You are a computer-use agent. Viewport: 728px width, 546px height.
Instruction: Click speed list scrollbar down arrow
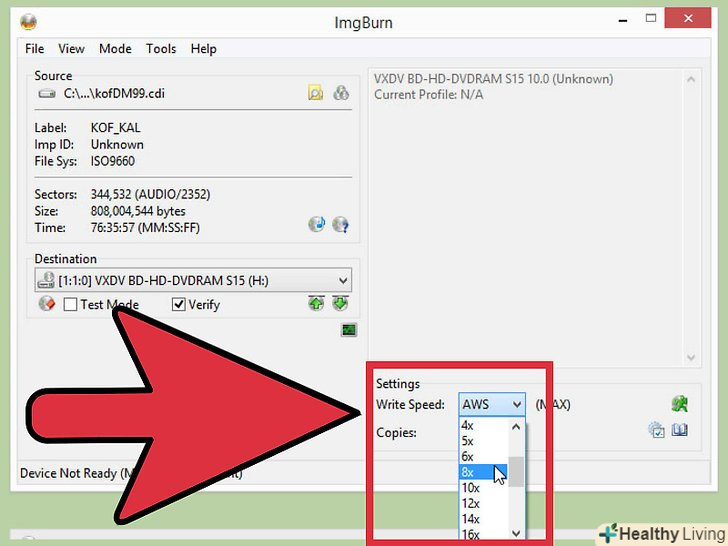[516, 533]
